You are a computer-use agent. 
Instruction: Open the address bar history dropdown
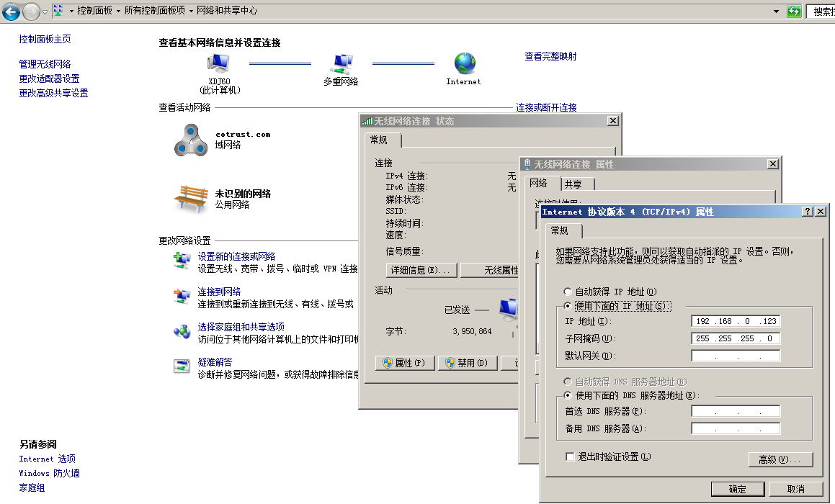[776, 12]
